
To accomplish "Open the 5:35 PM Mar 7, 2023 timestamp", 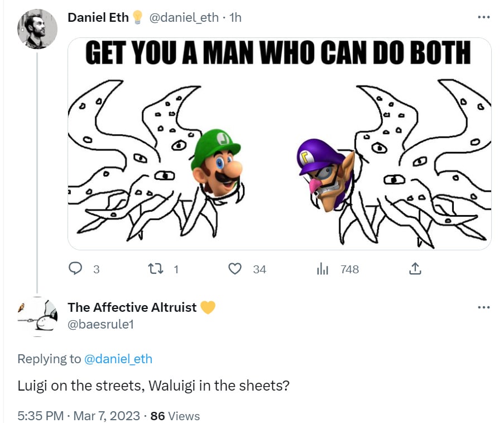I will point(79,416).
